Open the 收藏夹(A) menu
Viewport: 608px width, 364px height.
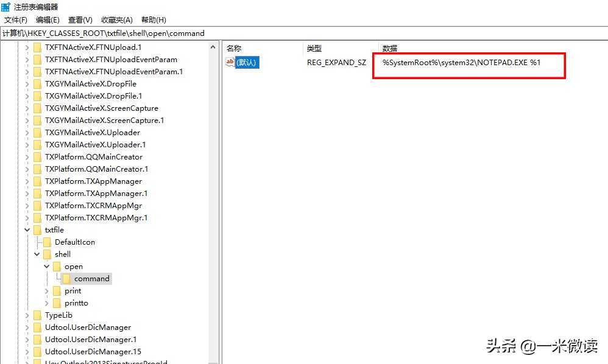[x=117, y=19]
